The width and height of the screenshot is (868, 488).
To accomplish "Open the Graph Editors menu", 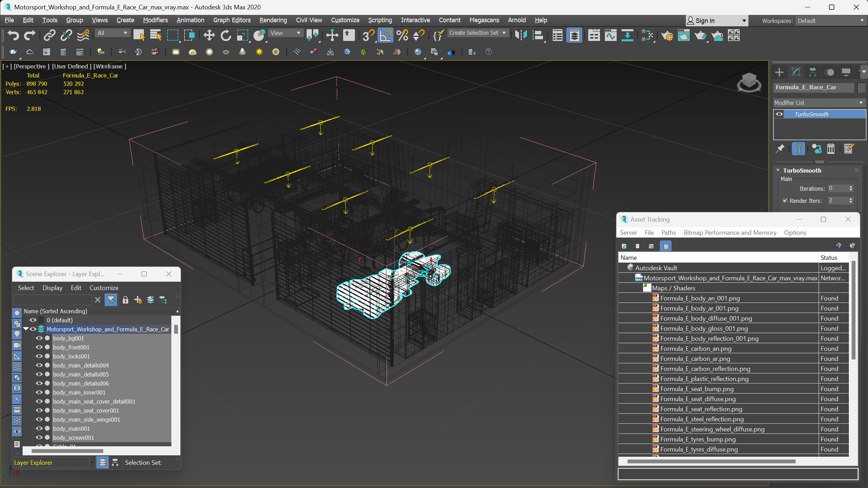I will 232,20.
